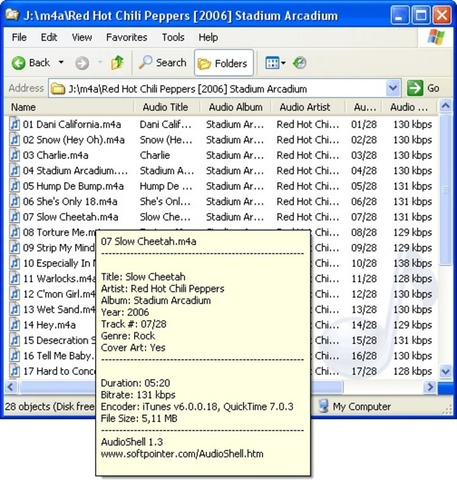The width and height of the screenshot is (457, 480).
Task: Sort by Audio Artist column header
Action: click(307, 107)
